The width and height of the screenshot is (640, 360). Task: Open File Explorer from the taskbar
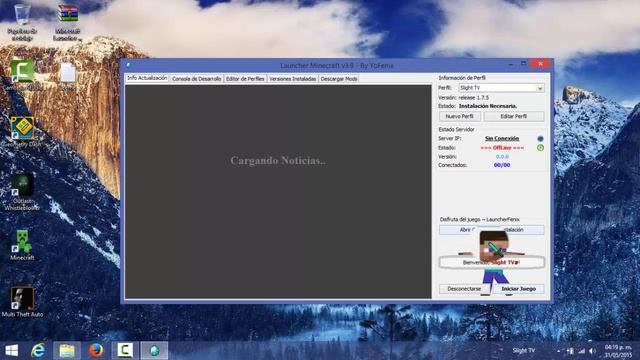click(x=67, y=351)
